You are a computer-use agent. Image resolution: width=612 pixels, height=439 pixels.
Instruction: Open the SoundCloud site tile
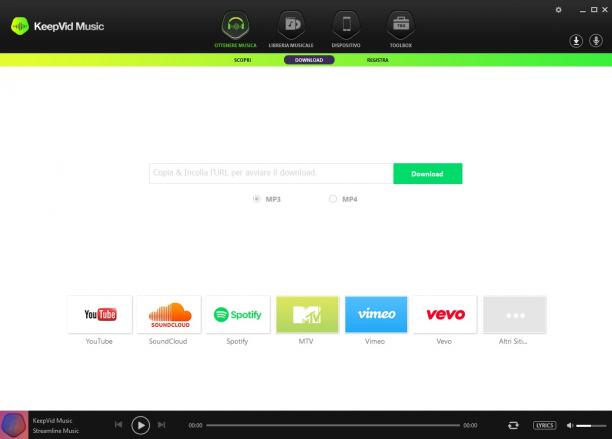point(169,315)
